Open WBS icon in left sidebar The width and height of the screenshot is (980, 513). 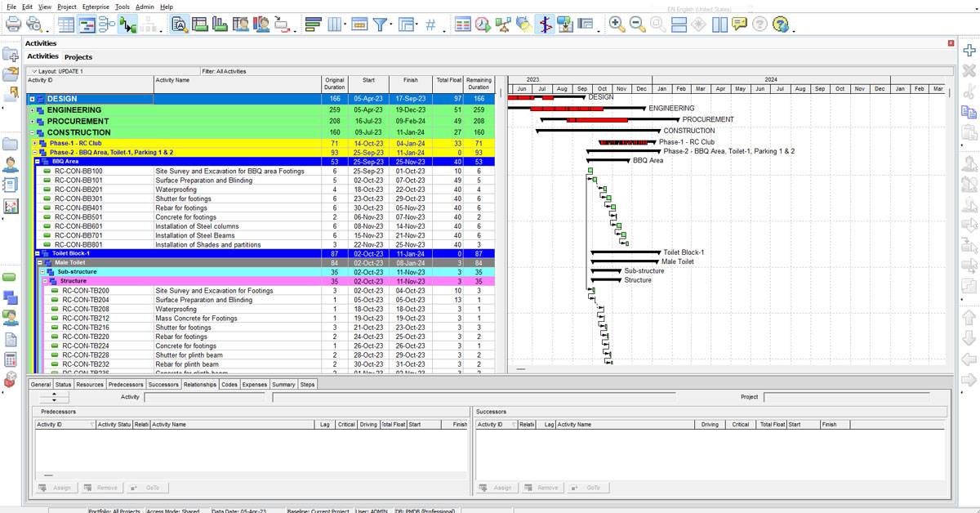(x=11, y=298)
